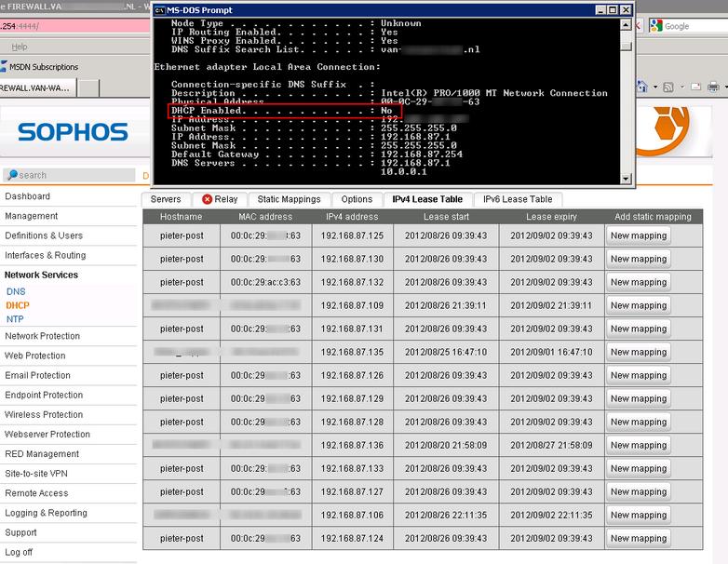Click New mapping for 192.168.87.130
The height and width of the screenshot is (564, 728).
tap(639, 259)
